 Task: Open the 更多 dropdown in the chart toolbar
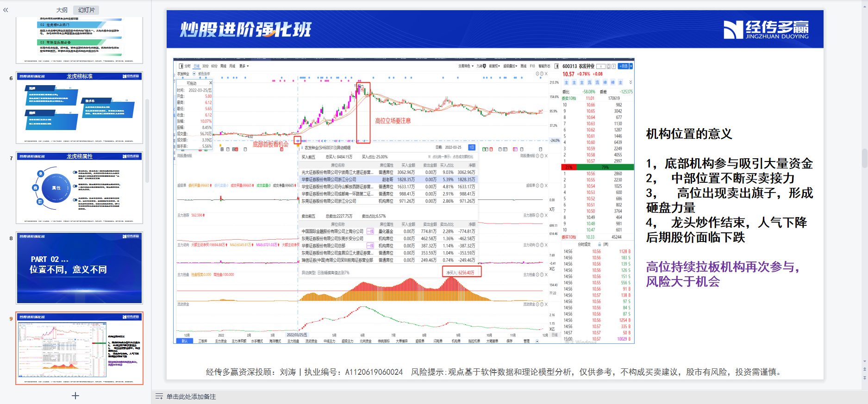[244, 66]
